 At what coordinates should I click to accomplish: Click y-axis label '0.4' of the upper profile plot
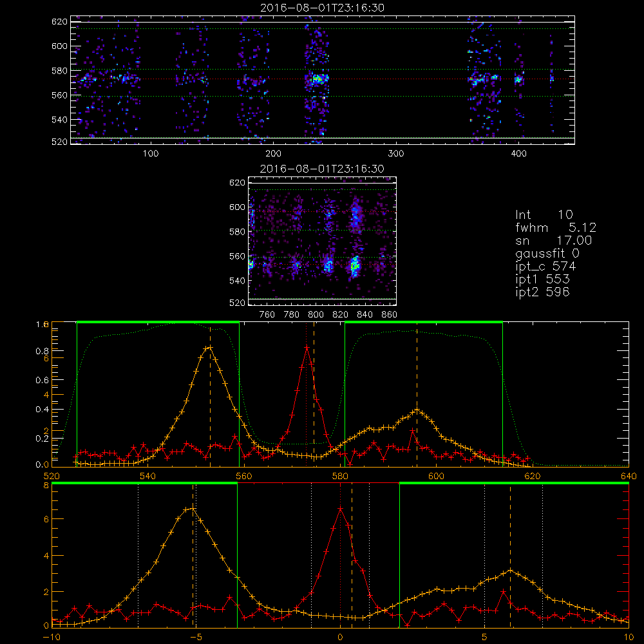43,410
